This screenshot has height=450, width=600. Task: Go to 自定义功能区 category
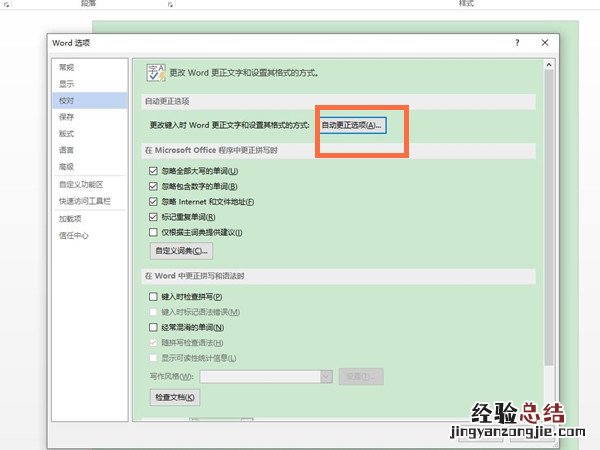pyautogui.click(x=80, y=184)
